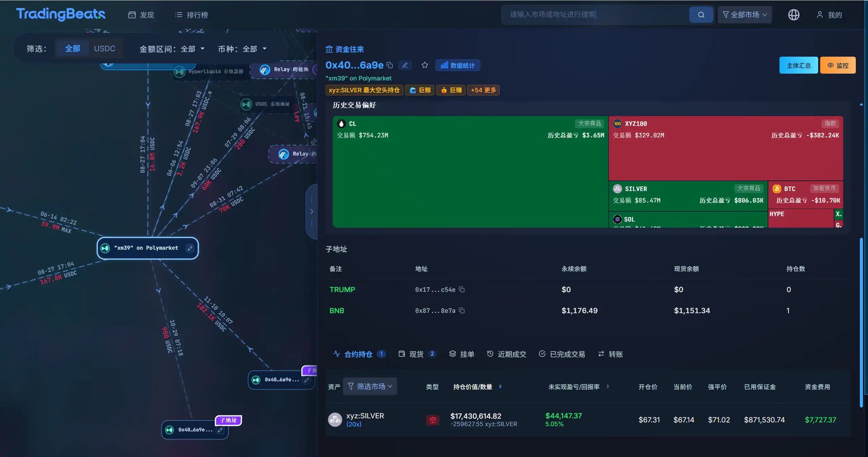The width and height of the screenshot is (868, 457).
Task: Open the BNB sub-address link
Action: pos(337,310)
